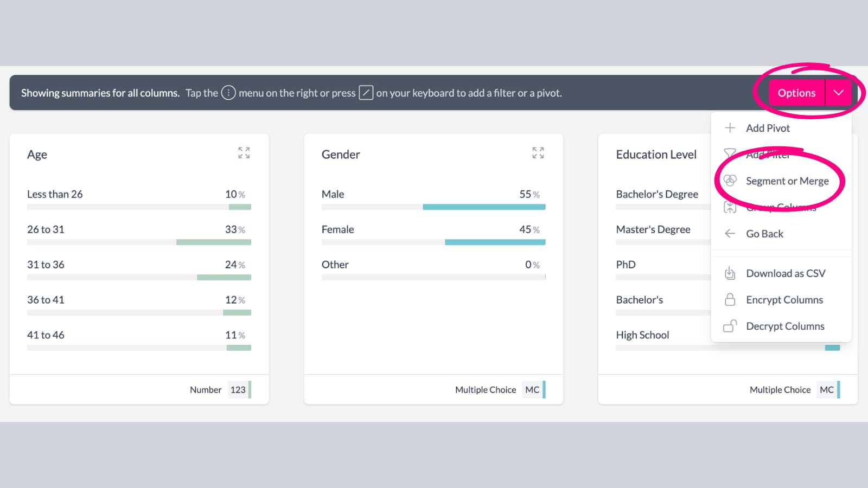Click the Download as CSV icon
Screen dimensions: 868x488
(x=730, y=273)
